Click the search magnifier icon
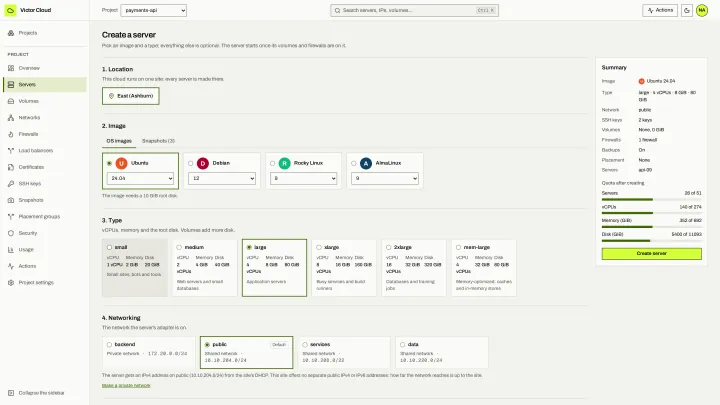720x405 pixels. point(338,10)
